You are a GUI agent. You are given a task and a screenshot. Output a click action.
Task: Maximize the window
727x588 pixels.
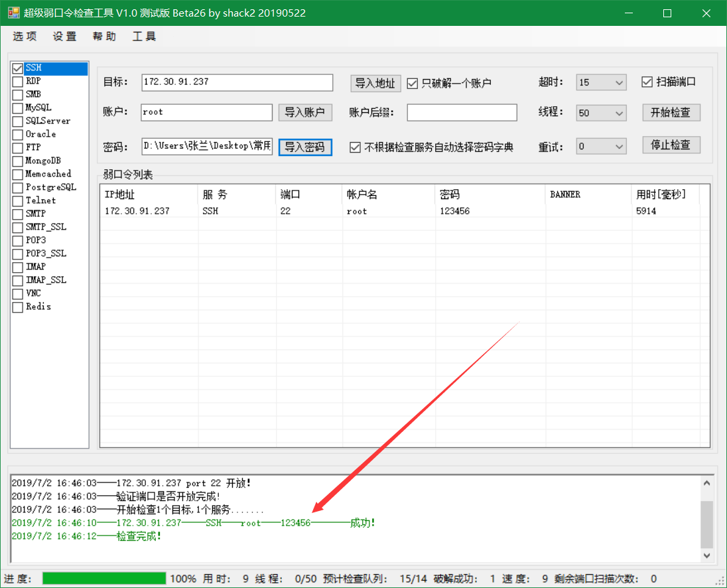pos(667,13)
